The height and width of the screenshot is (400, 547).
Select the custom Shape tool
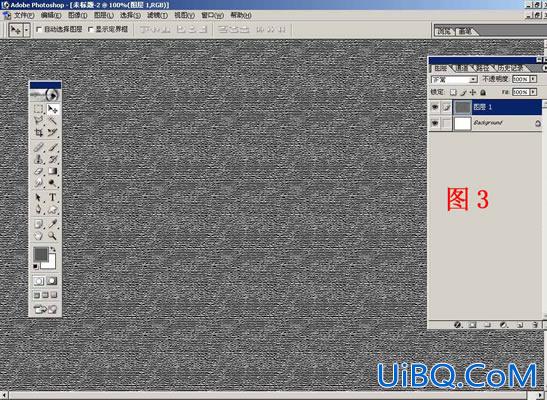click(x=52, y=209)
